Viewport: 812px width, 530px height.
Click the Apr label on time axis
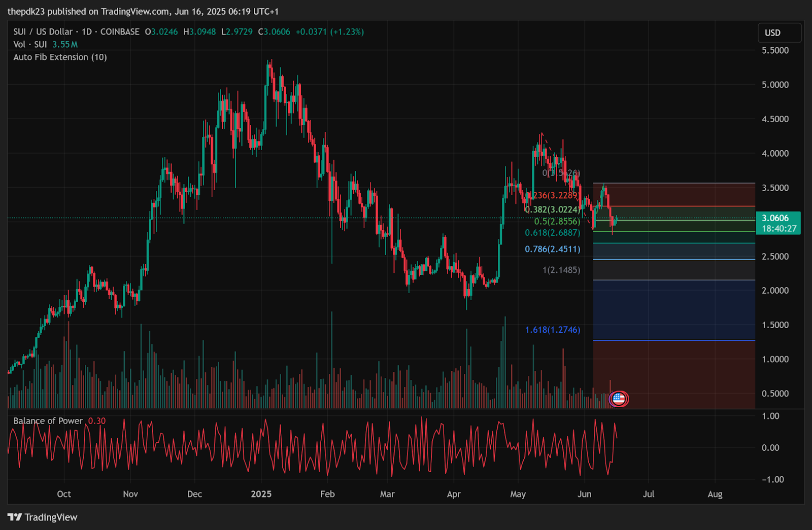pyautogui.click(x=454, y=494)
